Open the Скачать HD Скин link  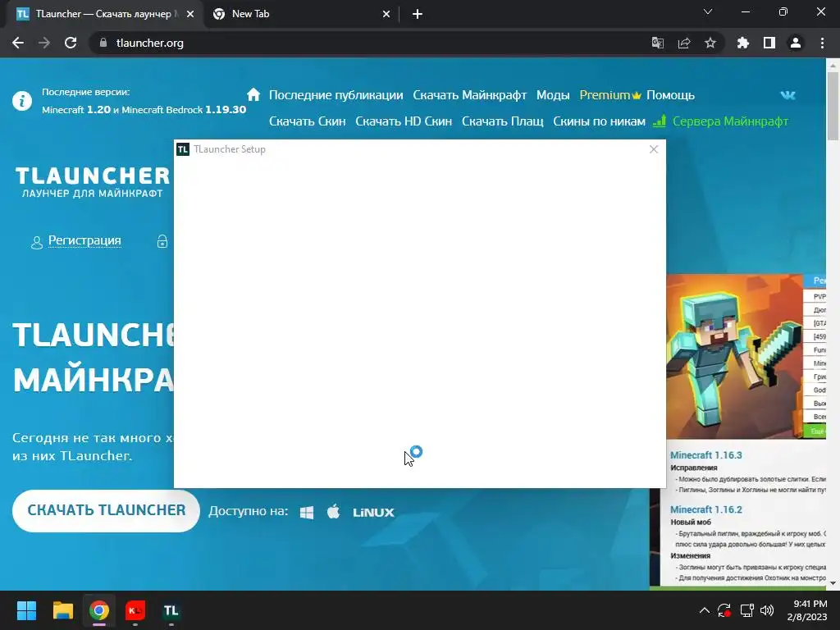coord(404,121)
